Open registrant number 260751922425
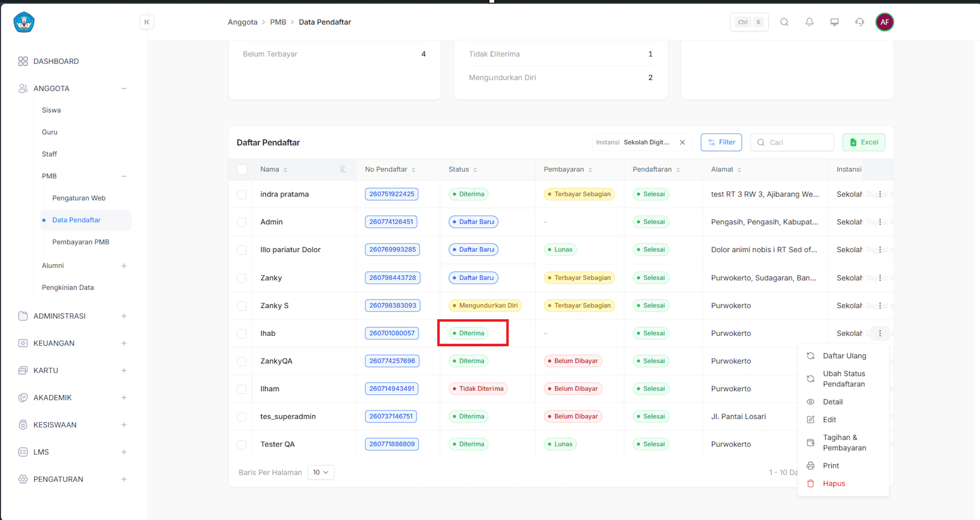The width and height of the screenshot is (980, 520). (x=391, y=194)
